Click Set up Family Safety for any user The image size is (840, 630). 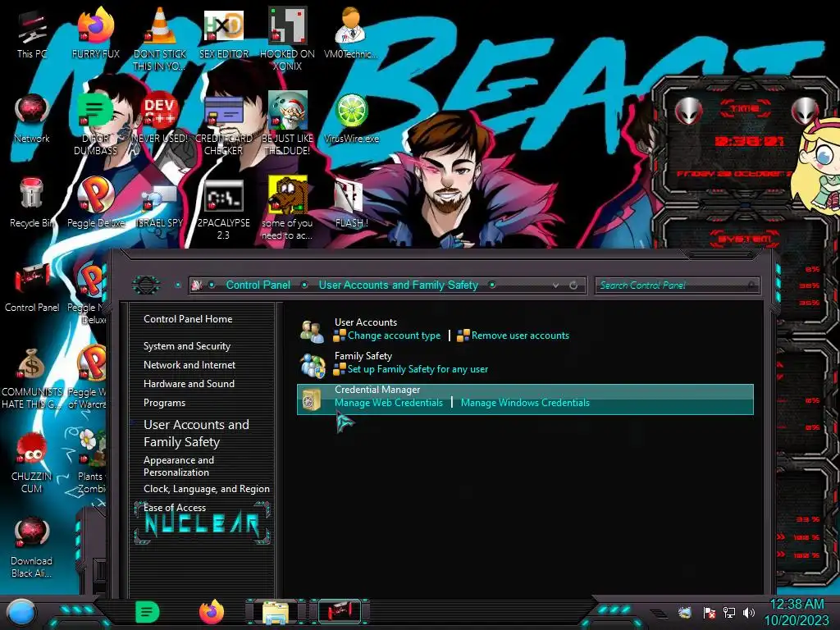click(x=418, y=369)
